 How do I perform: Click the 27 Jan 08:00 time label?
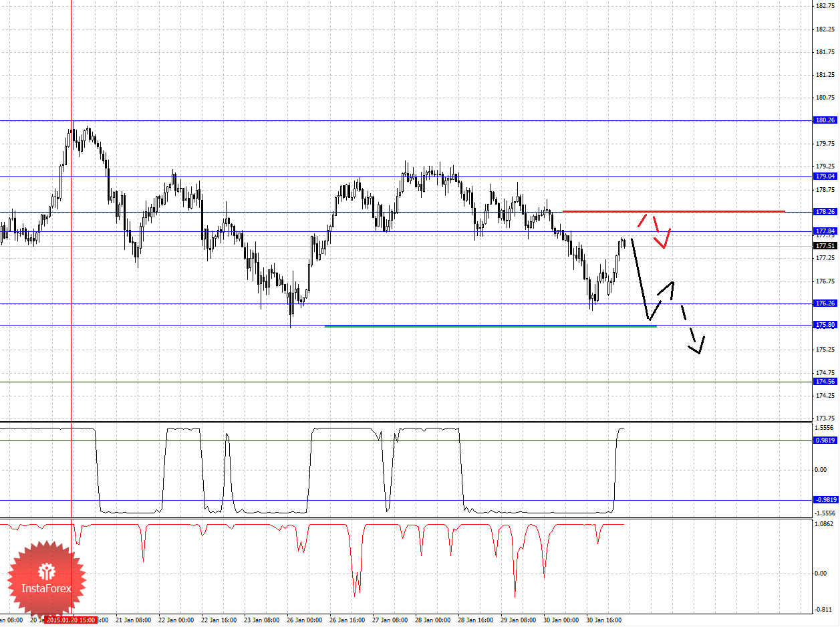coord(390,620)
